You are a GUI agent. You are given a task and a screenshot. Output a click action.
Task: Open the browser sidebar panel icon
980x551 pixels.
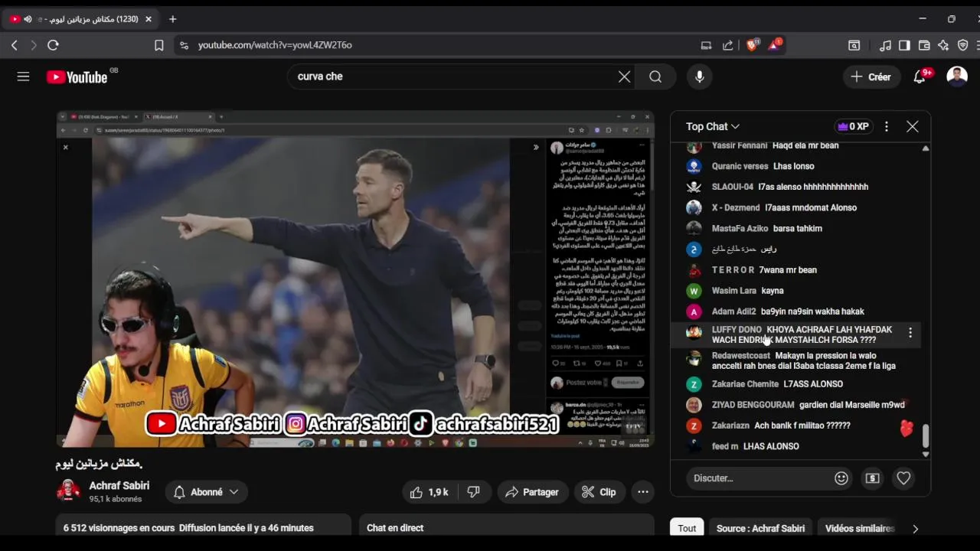click(904, 45)
